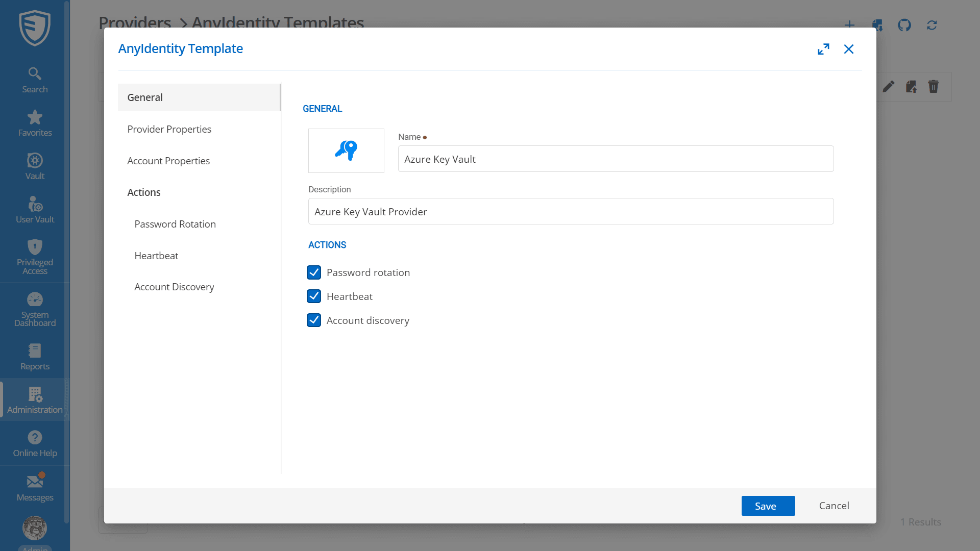Click the Online Help icon
The image size is (980, 551).
[35, 444]
